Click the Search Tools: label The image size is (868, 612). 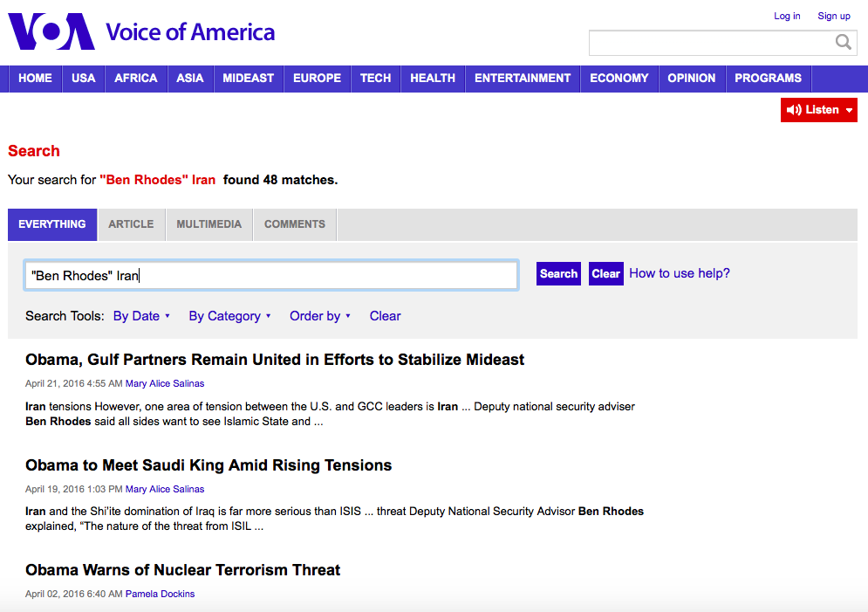(65, 316)
